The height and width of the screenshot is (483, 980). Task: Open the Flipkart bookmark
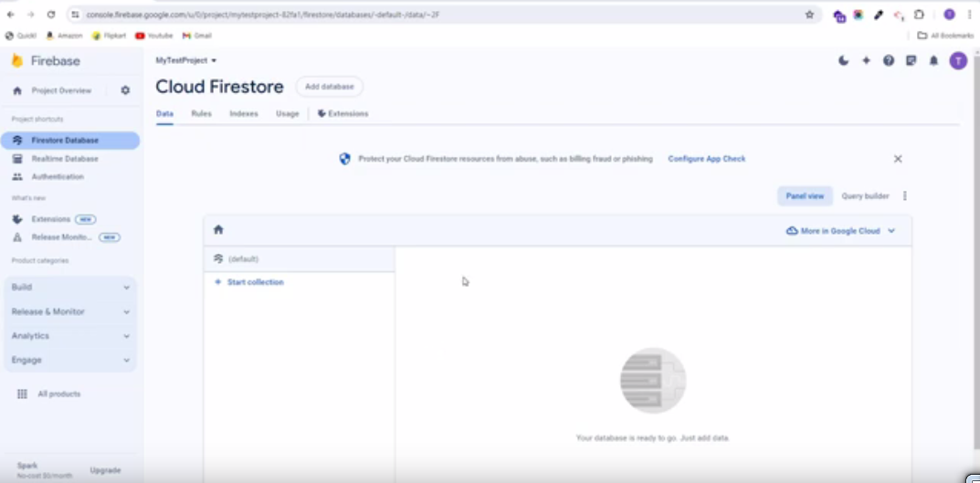click(109, 36)
